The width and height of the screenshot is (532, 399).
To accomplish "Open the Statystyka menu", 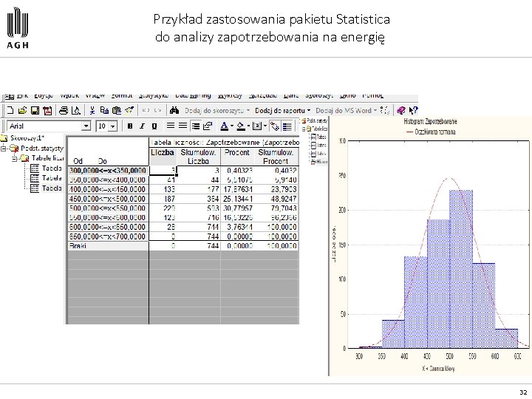I will 154,96.
